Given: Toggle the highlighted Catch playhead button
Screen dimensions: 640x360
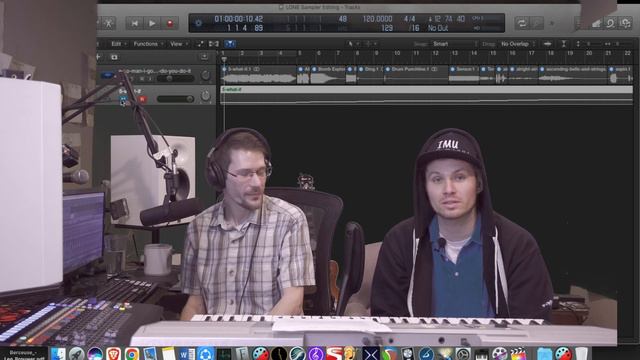Looking at the screenshot, I should point(230,44).
